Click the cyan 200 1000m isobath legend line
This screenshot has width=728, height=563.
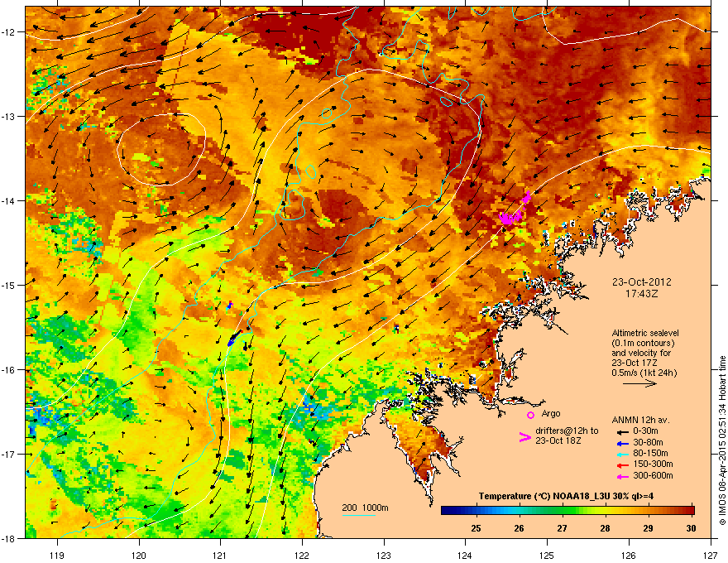pos(359,515)
